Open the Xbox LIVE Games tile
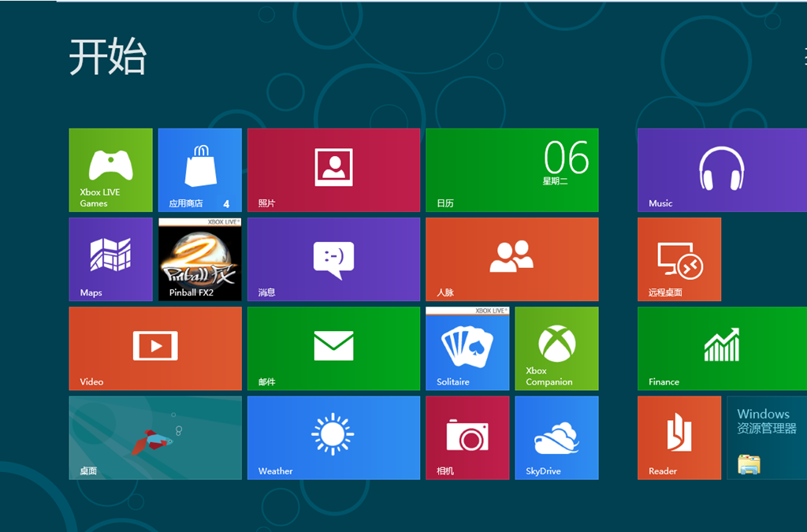807x532 pixels. (110, 169)
